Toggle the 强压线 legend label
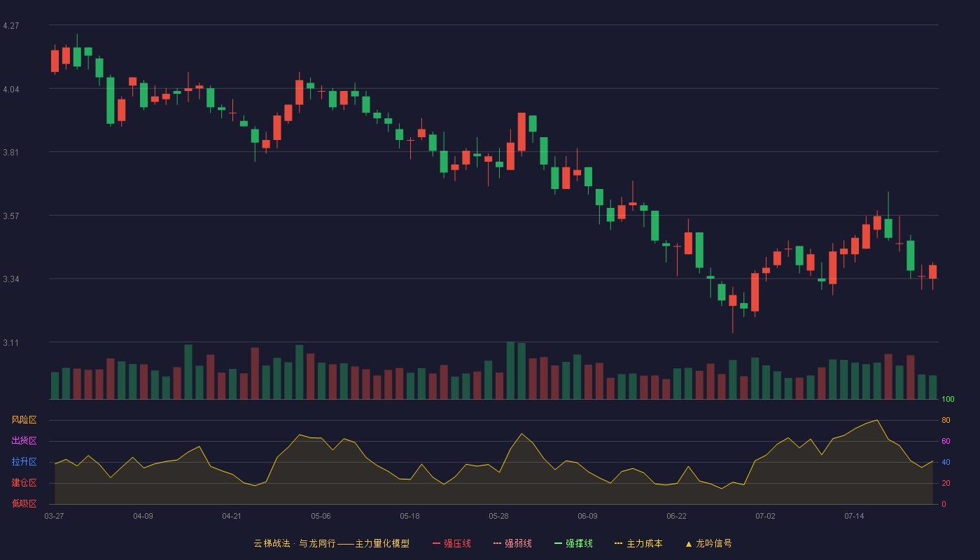This screenshot has height=560, width=980. 457,543
